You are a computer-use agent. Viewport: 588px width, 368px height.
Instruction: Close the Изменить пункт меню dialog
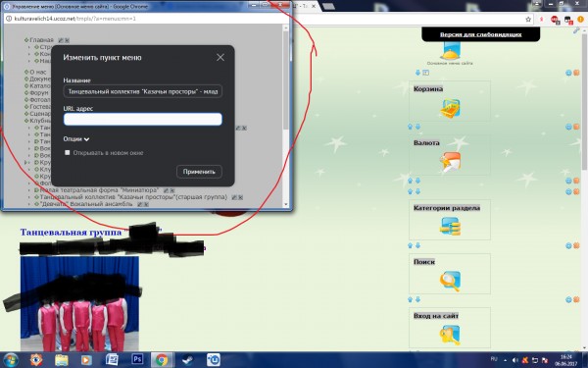[220, 57]
